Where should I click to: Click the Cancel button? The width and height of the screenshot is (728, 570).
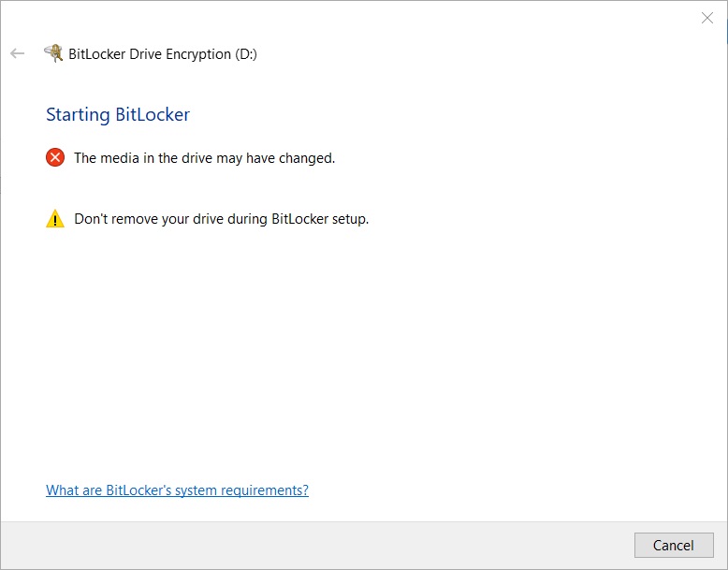coord(674,545)
